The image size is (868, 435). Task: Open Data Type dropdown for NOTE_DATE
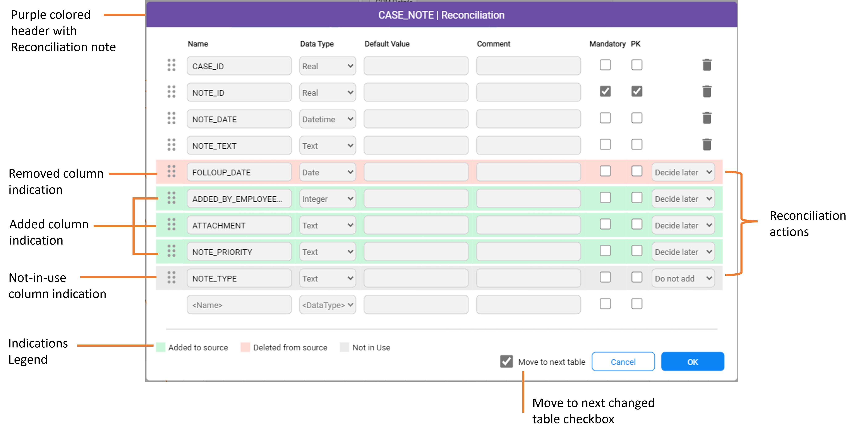(x=327, y=119)
